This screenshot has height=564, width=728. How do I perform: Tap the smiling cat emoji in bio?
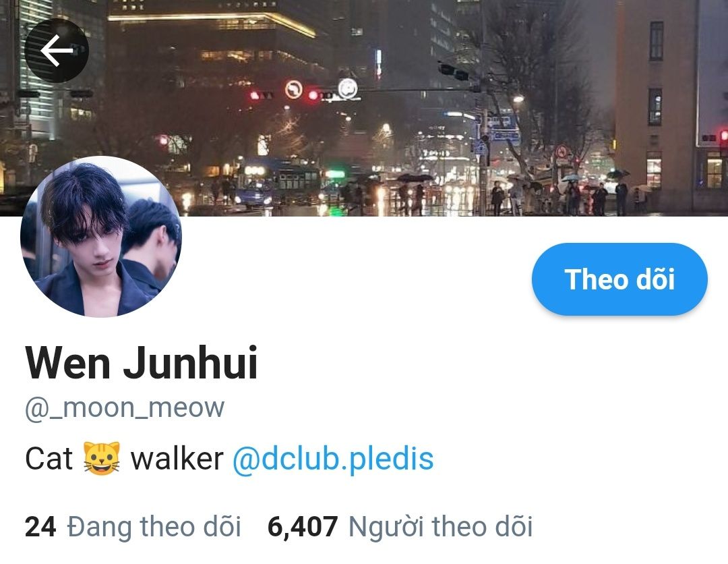click(x=102, y=458)
